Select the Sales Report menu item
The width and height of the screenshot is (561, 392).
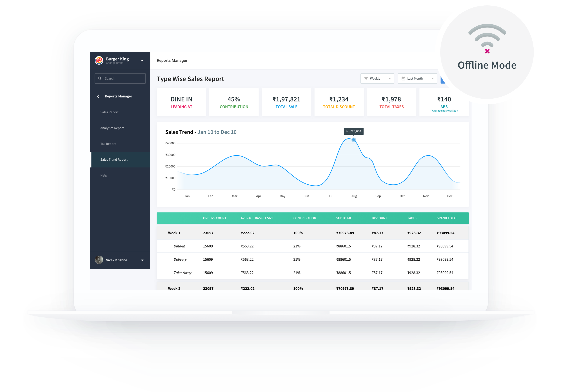pyautogui.click(x=110, y=112)
